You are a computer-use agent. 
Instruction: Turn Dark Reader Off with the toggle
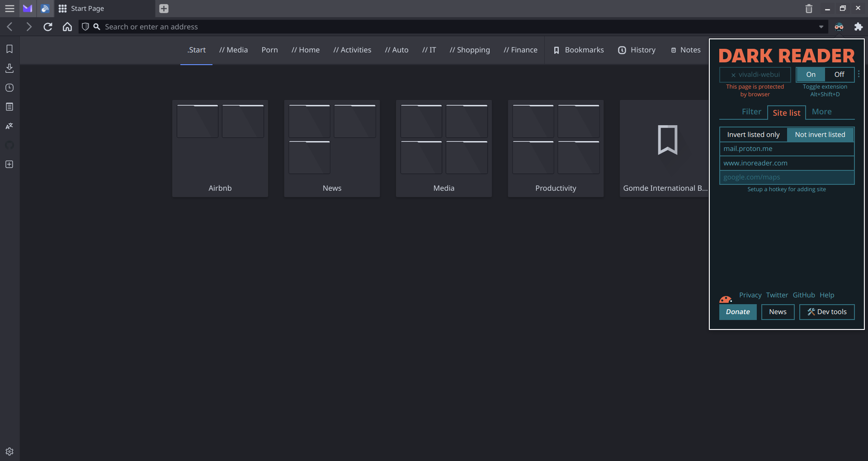(x=840, y=74)
